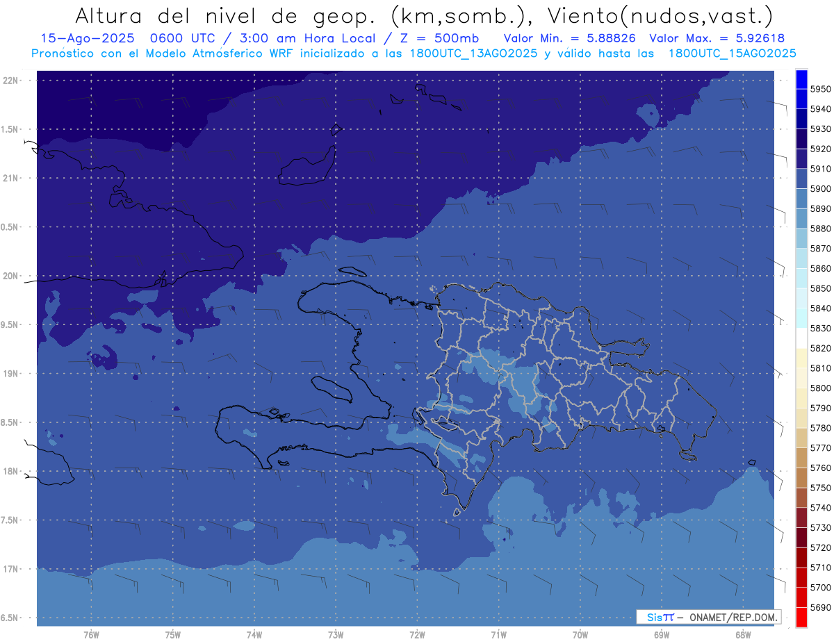Click the 'Valor Min. = 5.88826' text
Screen dimensions: 834x644
click(570, 38)
